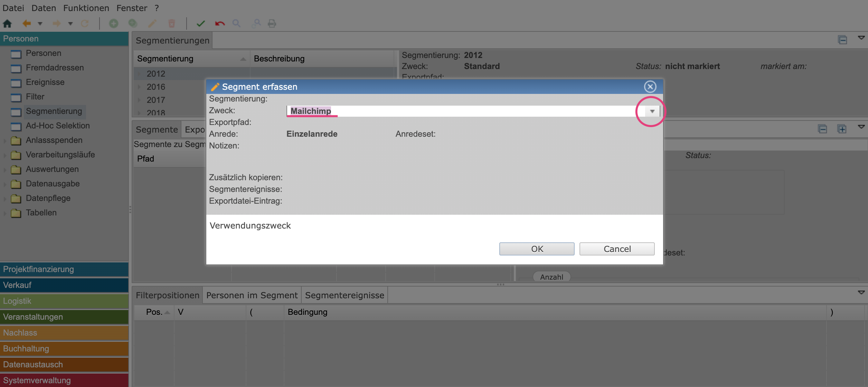Viewport: 868px width, 387px height.
Task: Expand the Anlassspenden folder
Action: point(5,141)
